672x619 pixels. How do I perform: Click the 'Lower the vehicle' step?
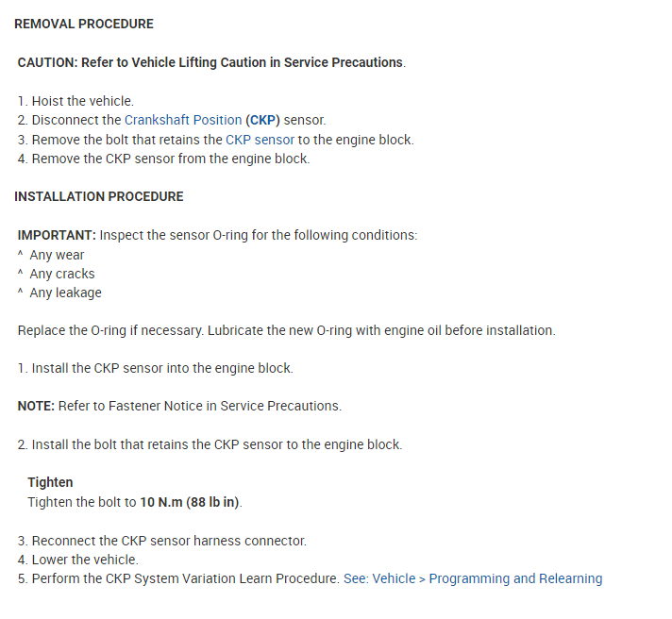click(x=84, y=560)
